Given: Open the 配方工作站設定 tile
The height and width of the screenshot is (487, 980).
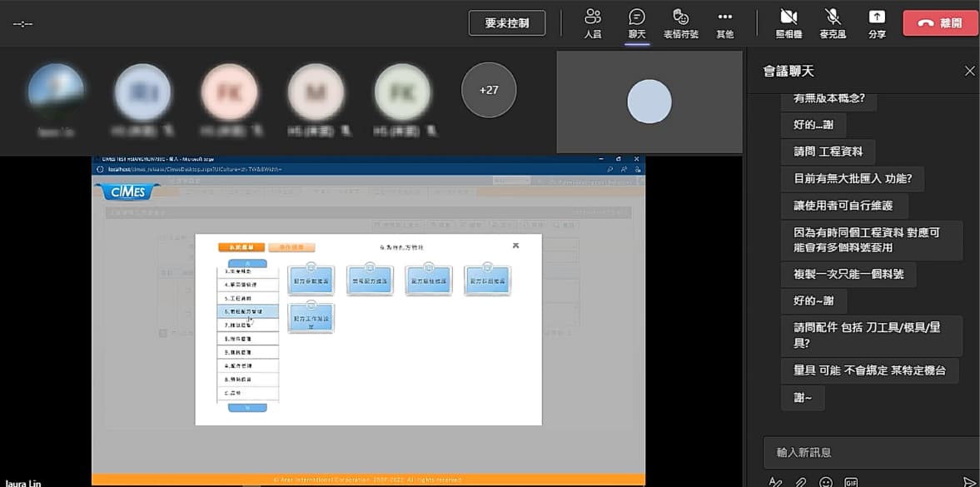Looking at the screenshot, I should [x=311, y=318].
